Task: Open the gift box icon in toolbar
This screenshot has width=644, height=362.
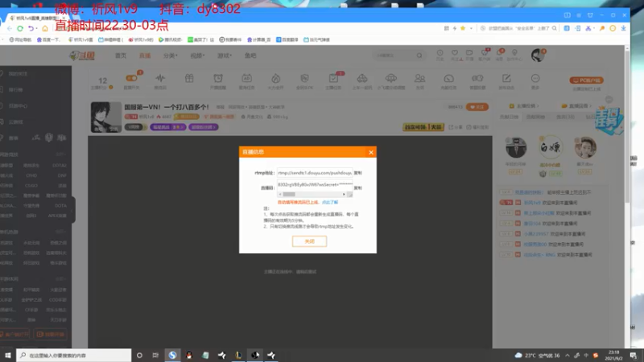Action: coord(189,78)
